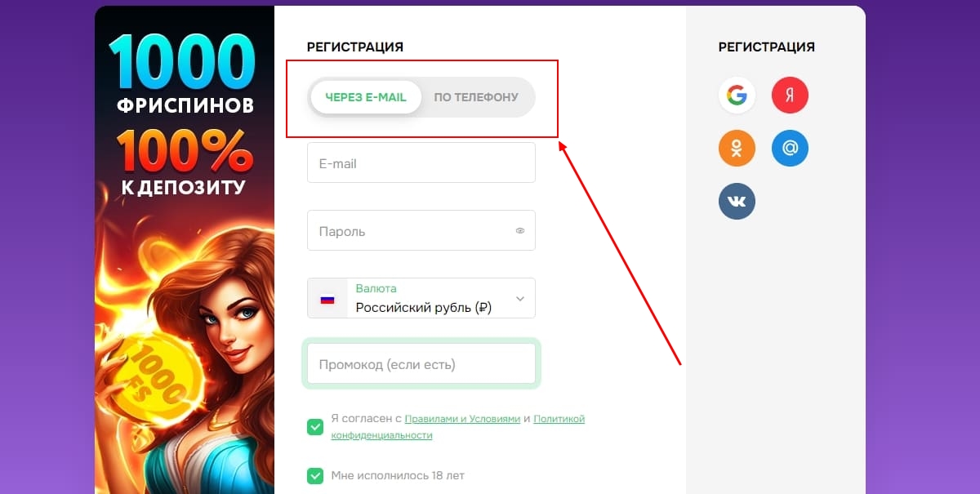Screen dimensions: 980x494
Task: Show password with the eye icon
Action: tap(520, 231)
